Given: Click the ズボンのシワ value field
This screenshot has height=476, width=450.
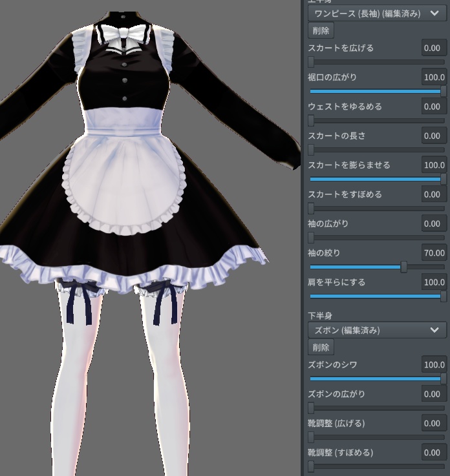Looking at the screenshot, I should point(434,365).
